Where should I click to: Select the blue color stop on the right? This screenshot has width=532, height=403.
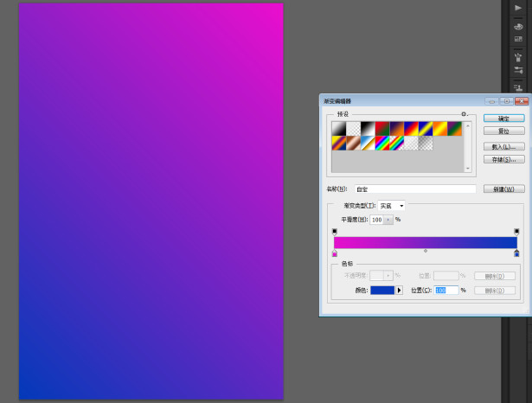pyautogui.click(x=516, y=253)
